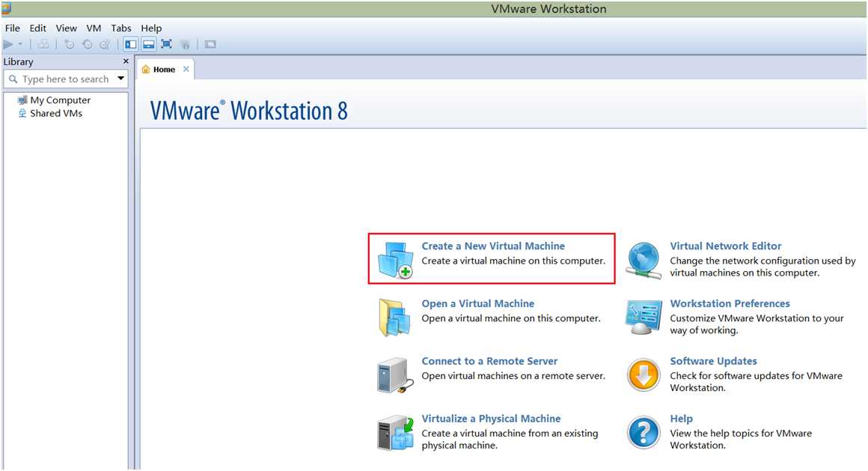Click the virtualize physical machine icon
The height and width of the screenshot is (471, 868).
(x=395, y=433)
